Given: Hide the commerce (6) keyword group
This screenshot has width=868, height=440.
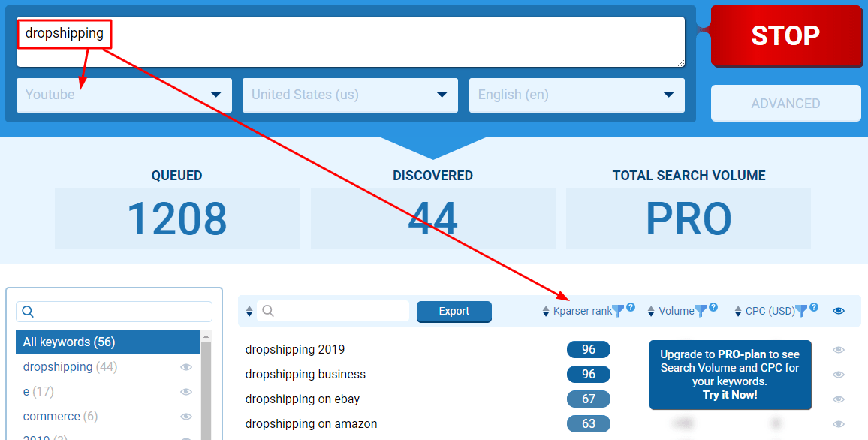Looking at the screenshot, I should pos(186,417).
